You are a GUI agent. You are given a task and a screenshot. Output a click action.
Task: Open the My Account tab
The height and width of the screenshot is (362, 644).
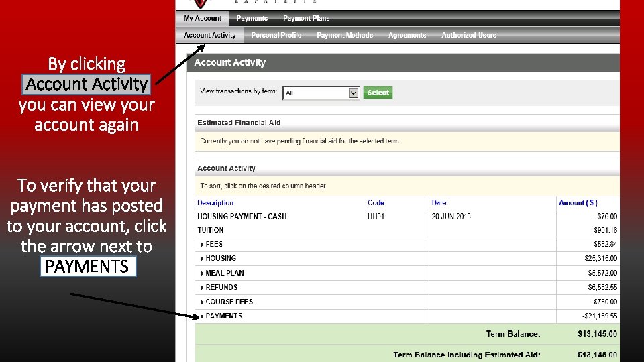click(203, 19)
